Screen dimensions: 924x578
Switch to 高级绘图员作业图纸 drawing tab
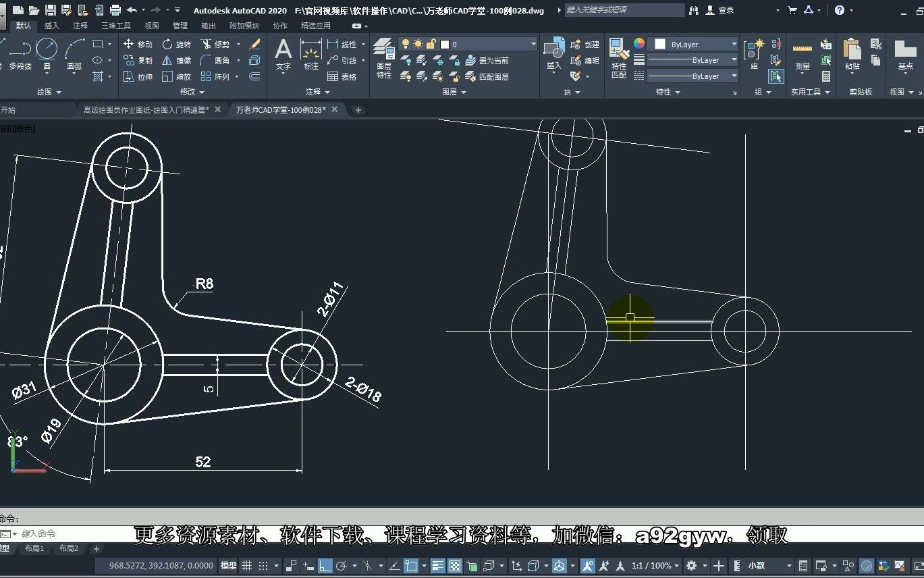click(146, 109)
